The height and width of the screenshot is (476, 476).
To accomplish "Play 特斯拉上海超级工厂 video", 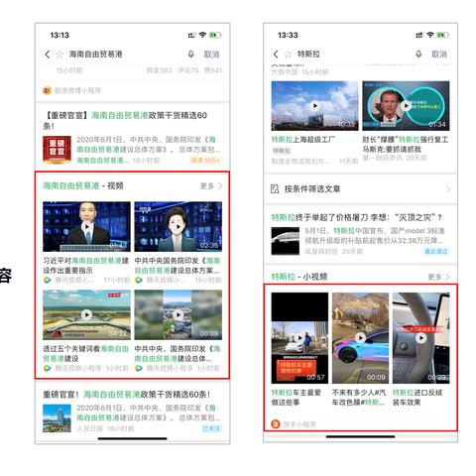I will [x=314, y=106].
